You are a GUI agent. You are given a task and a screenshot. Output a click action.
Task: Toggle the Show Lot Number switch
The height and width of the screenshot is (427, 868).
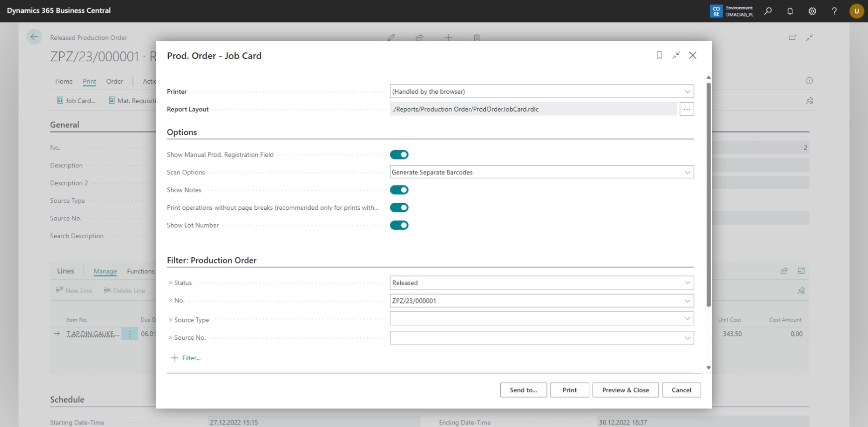(x=399, y=225)
